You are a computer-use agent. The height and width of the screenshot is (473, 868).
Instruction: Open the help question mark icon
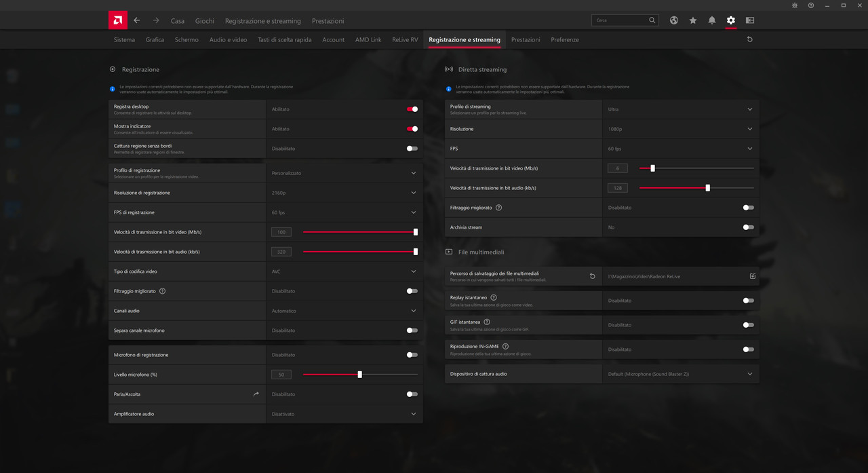point(811,5)
